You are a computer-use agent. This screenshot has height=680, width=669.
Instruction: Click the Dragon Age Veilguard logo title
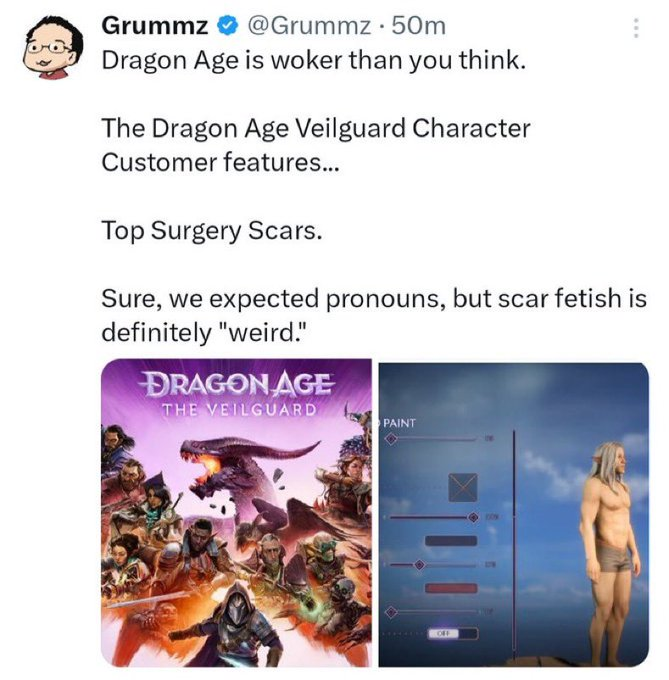[x=238, y=394]
